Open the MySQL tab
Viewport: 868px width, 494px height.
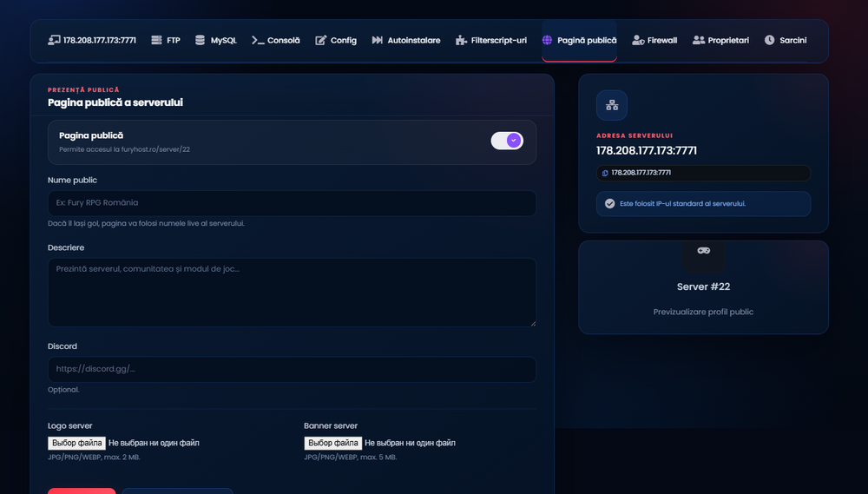click(216, 40)
